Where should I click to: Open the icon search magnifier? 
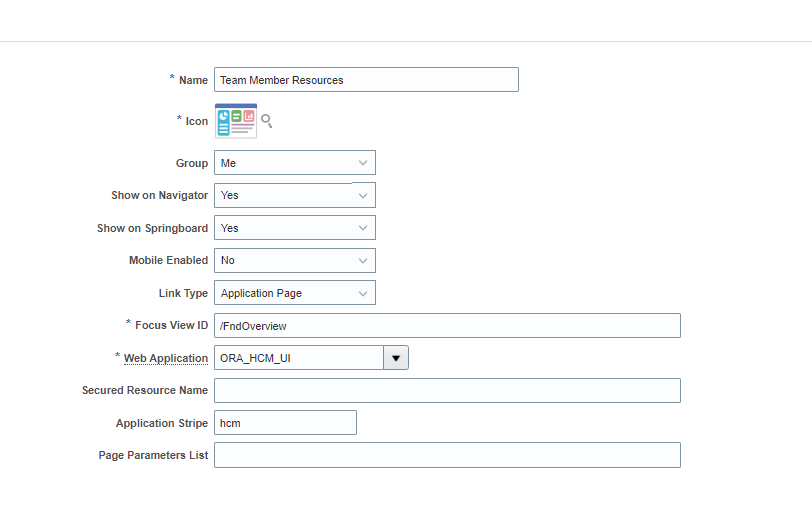pyautogui.click(x=267, y=121)
